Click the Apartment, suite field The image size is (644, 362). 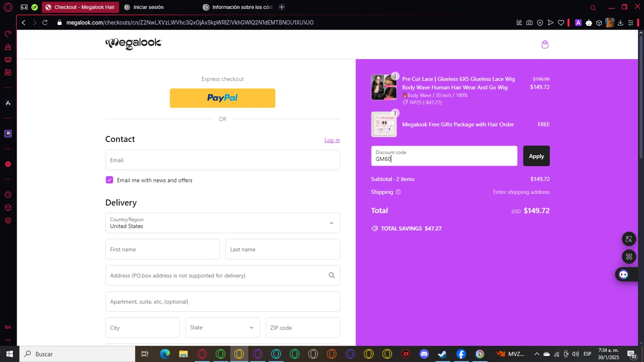222,302
